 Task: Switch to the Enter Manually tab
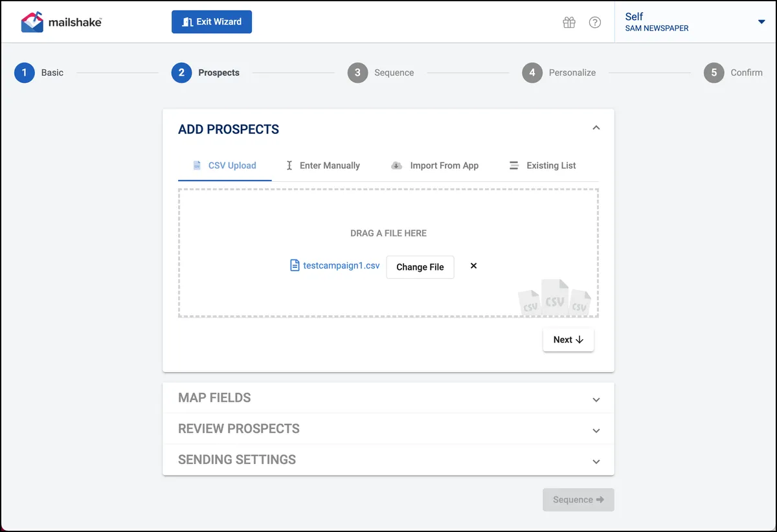(x=323, y=166)
